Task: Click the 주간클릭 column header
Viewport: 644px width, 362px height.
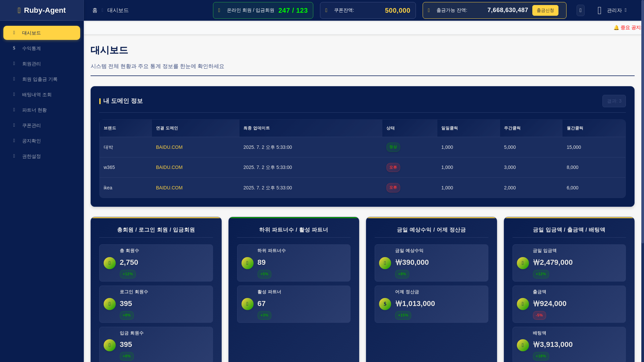Action: (531, 128)
